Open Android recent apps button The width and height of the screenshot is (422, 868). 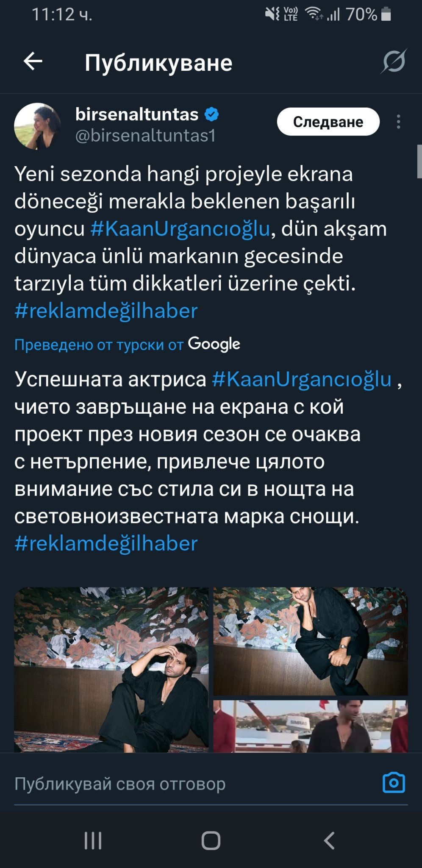[x=93, y=840]
